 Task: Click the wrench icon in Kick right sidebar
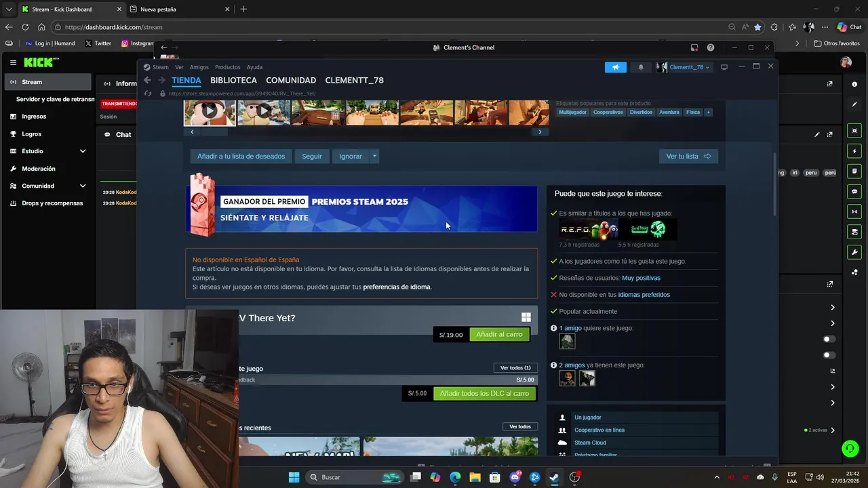[x=854, y=252]
